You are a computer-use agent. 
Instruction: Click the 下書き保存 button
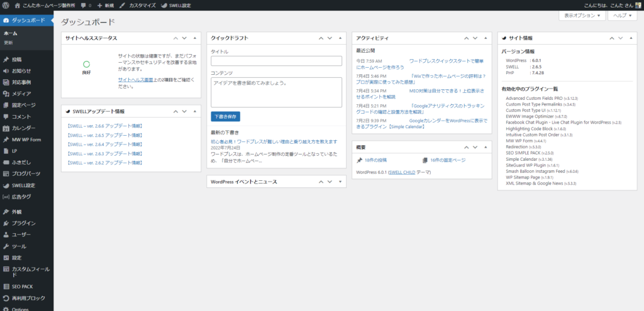coord(226,116)
